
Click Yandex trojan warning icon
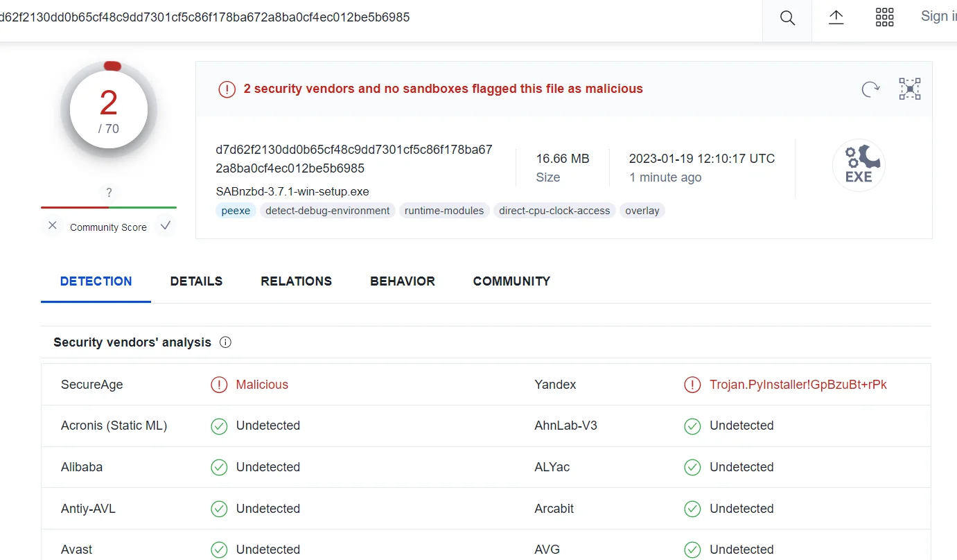coord(692,385)
